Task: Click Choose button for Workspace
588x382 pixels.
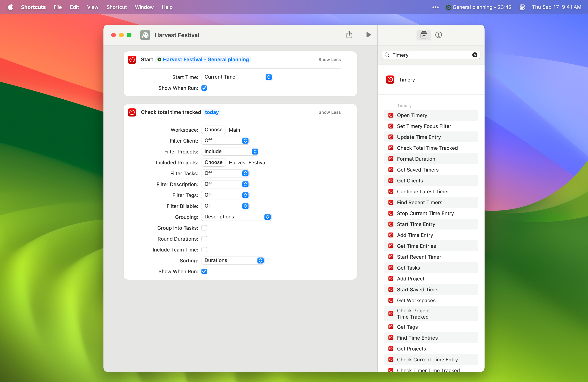Action: click(x=213, y=130)
